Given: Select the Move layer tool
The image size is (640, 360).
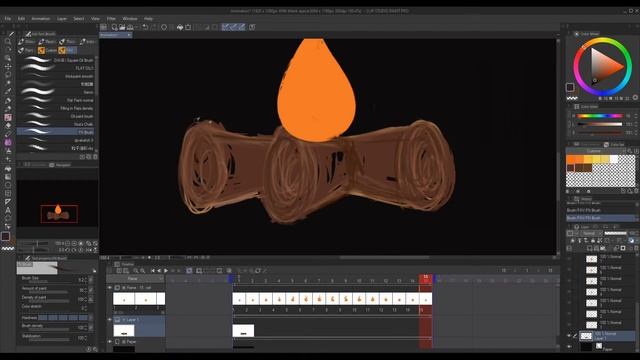Looking at the screenshot, I should [8, 66].
